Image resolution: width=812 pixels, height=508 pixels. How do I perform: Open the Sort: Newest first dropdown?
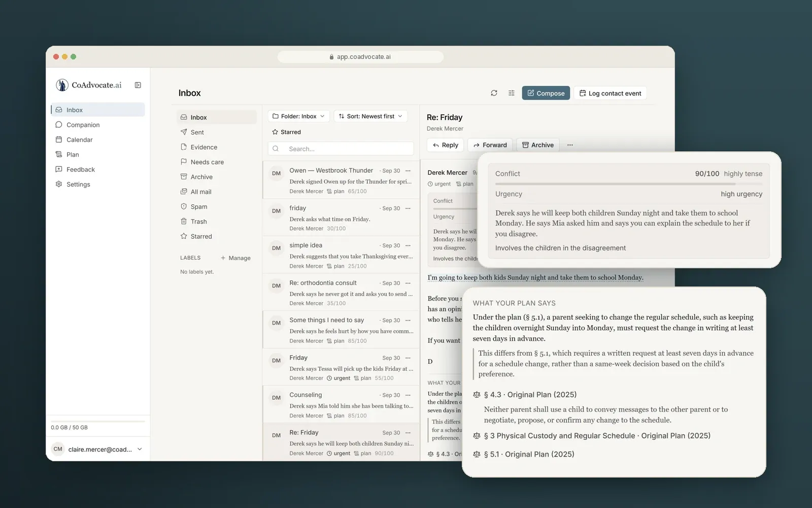point(370,116)
